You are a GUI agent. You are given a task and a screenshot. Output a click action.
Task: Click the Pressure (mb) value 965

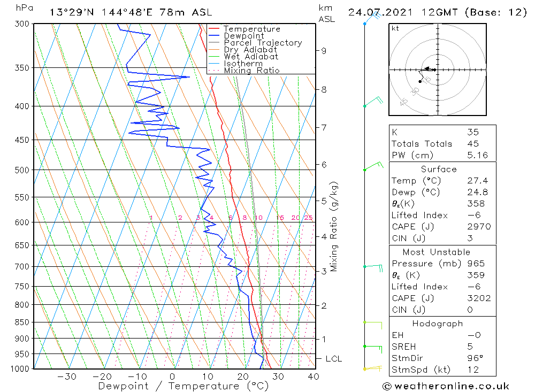point(476,263)
